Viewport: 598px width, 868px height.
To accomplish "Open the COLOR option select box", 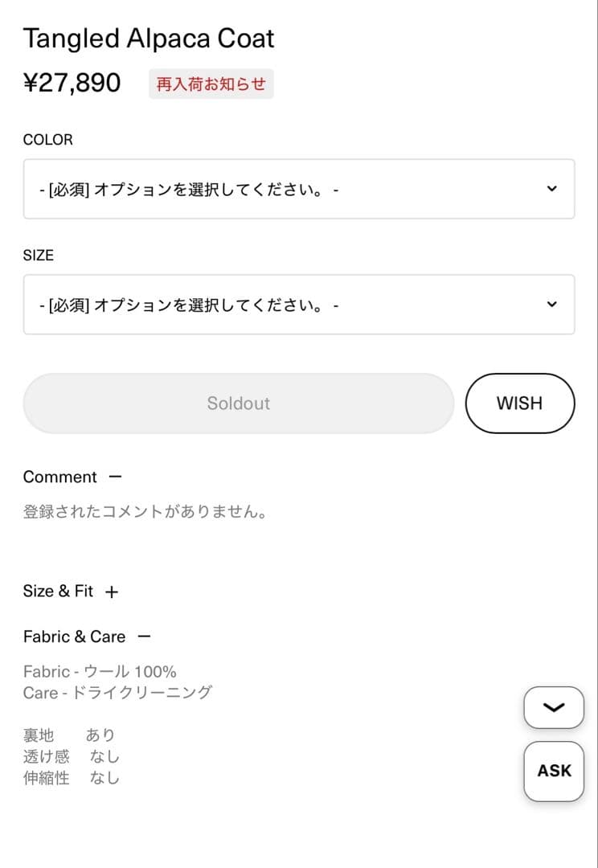I will click(298, 189).
